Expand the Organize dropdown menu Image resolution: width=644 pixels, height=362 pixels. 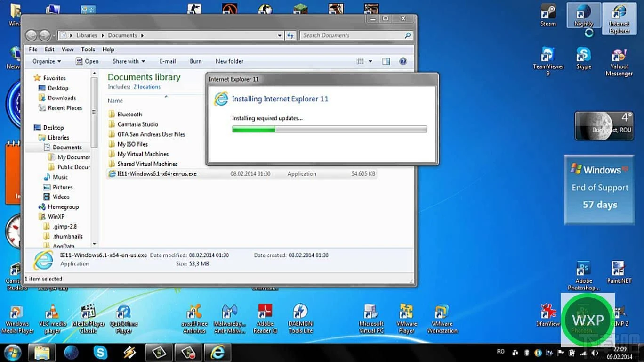[46, 61]
